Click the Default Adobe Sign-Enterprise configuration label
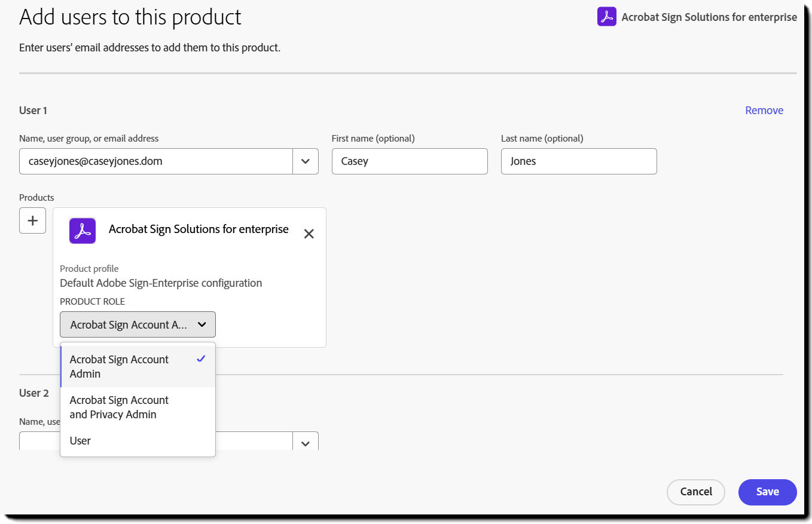Viewport: 812px width, 524px height. coord(160,283)
